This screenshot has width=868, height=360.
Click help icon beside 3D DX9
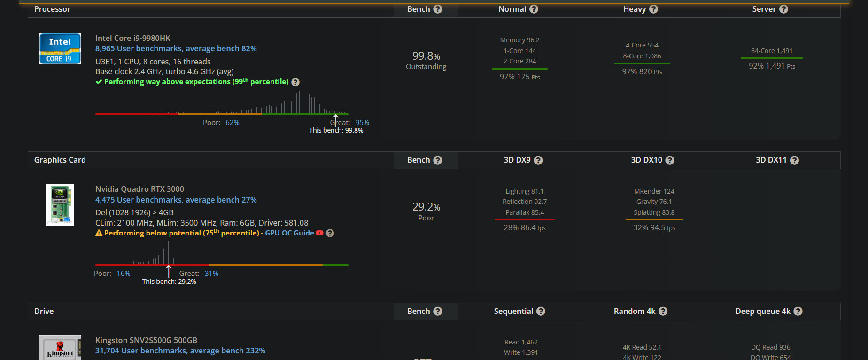(539, 160)
